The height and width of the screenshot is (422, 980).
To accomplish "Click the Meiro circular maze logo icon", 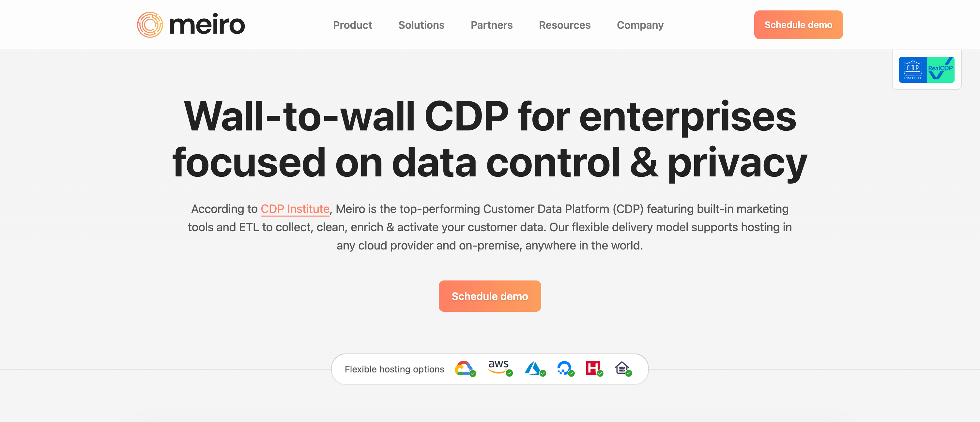I will [150, 25].
